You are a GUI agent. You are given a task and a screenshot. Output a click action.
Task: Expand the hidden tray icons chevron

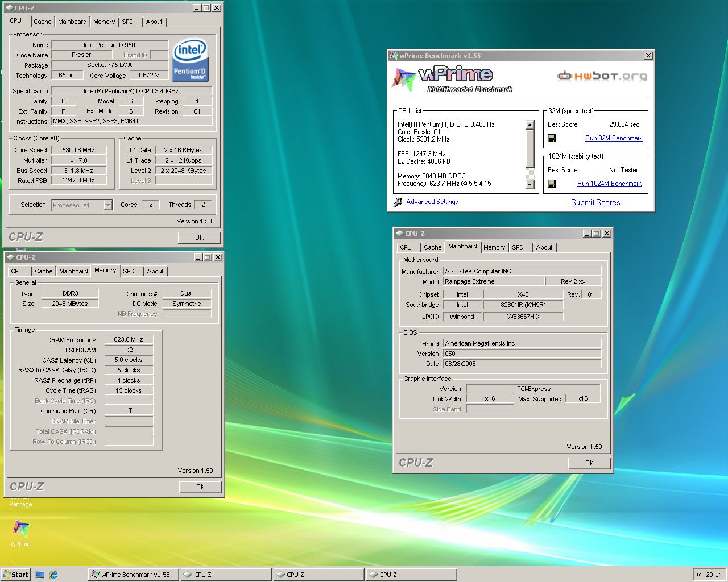[698, 575]
